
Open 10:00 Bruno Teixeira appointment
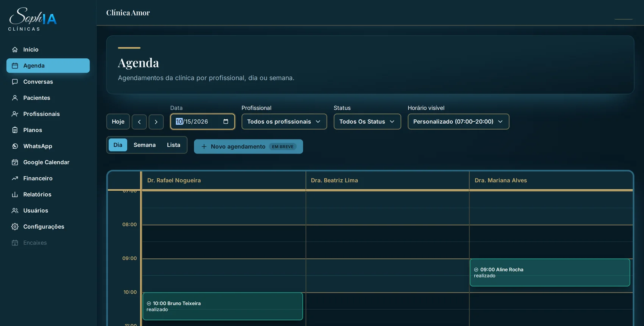223,306
